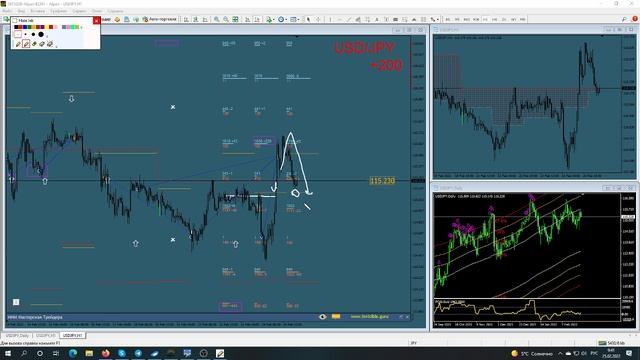Viewport: 640px width, 360px height.
Task: Select the pen tool in ink panel
Action: point(18,44)
